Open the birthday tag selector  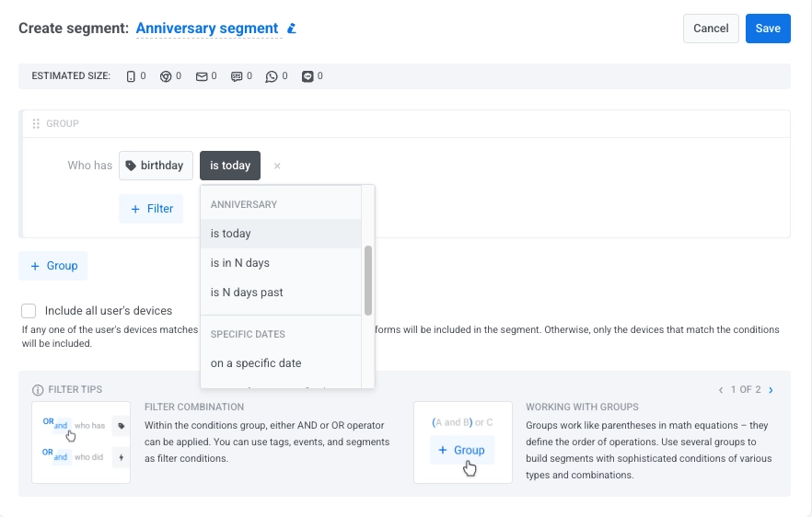point(156,166)
